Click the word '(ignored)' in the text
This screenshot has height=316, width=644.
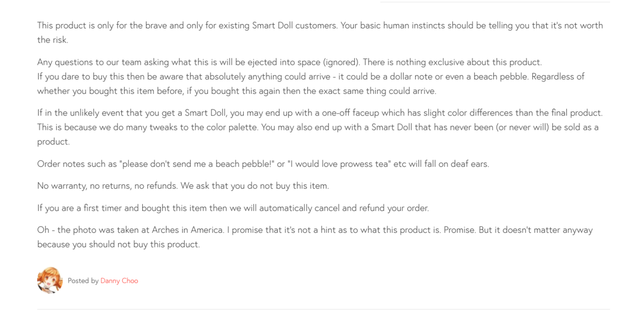tap(341, 62)
